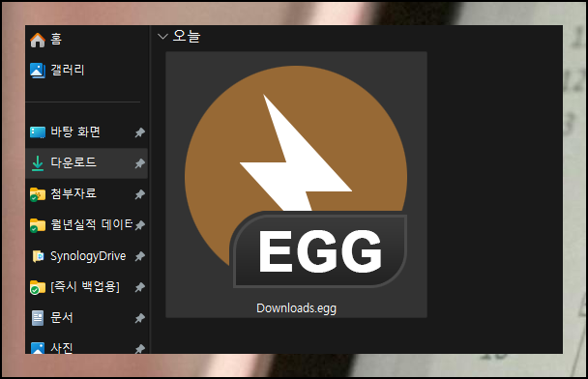Click the pin icon beside 사진
The height and width of the screenshot is (379, 588).
click(140, 349)
